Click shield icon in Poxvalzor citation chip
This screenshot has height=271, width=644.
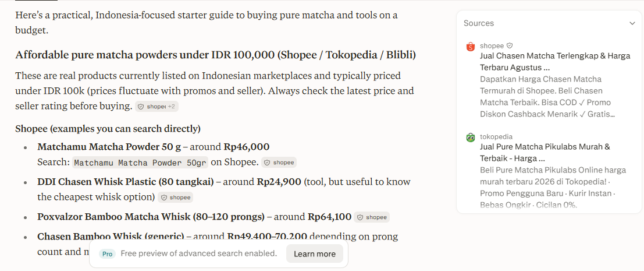tap(361, 217)
